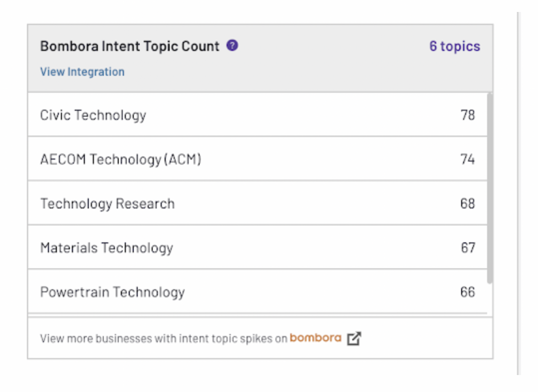Select the AECOM Technology (ACM) topic
The image size is (538, 392).
click(x=120, y=160)
